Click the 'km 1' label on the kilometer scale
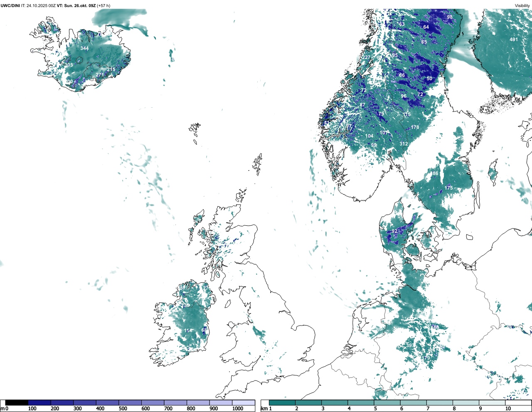Screen dimensions: 532x412 [x=267, y=409]
